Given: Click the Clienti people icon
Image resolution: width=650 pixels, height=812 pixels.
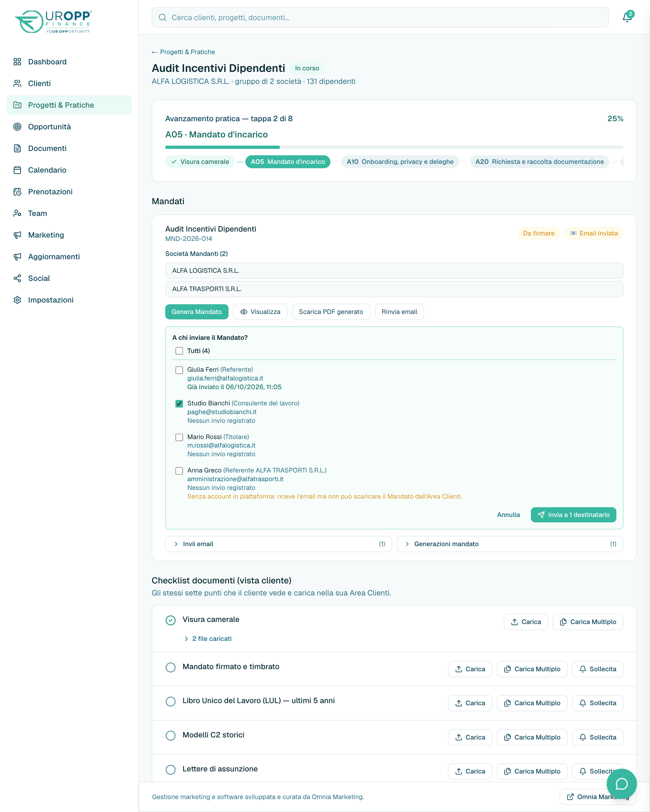Looking at the screenshot, I should click(x=17, y=83).
